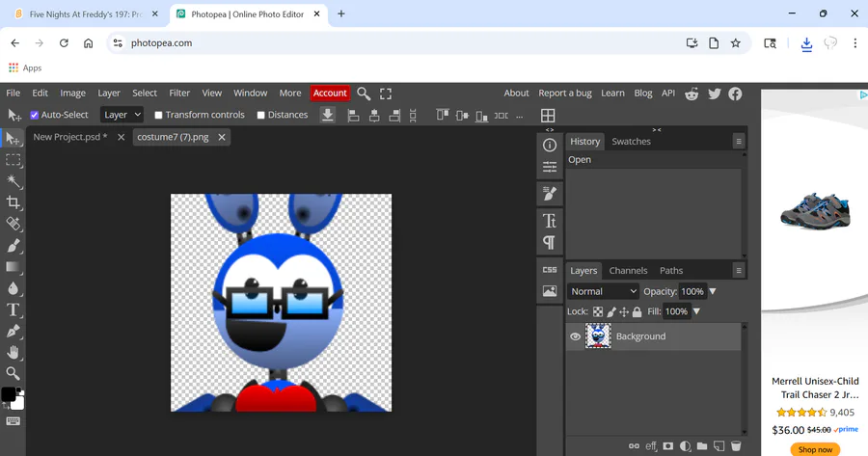Click the align horizontal centers icon
The width and height of the screenshot is (868, 456).
374,116
